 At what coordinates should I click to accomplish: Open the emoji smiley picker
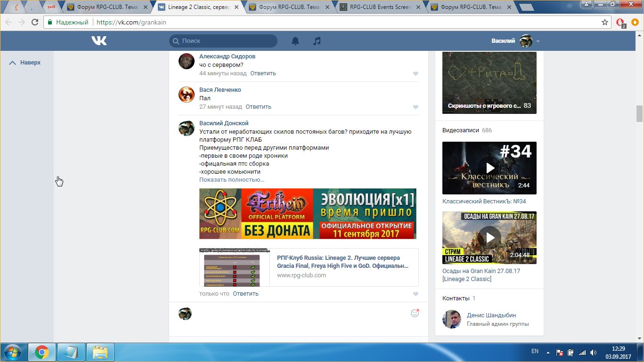pyautogui.click(x=415, y=313)
